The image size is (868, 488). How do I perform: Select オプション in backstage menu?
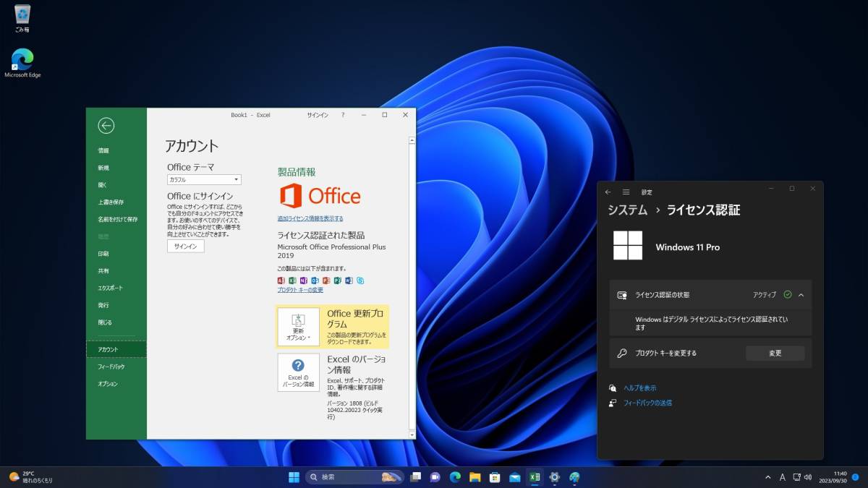click(x=108, y=384)
